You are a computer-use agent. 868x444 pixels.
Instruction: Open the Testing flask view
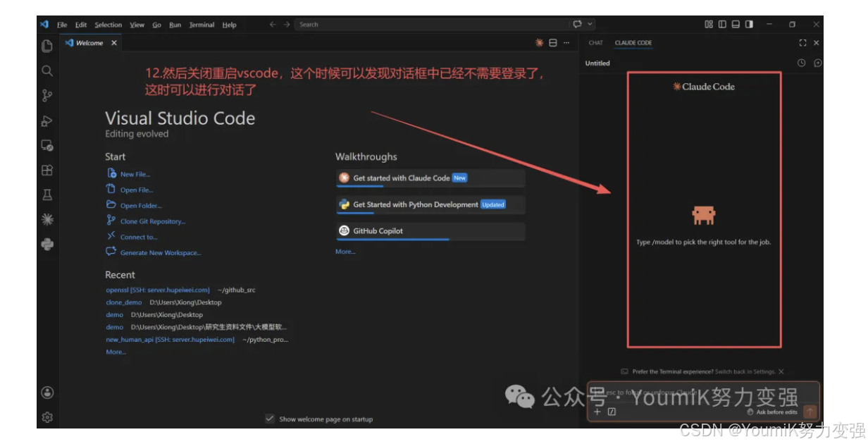47,195
